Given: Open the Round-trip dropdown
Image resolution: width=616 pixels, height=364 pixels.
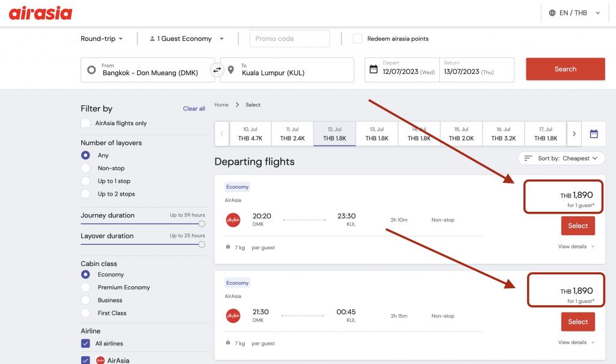Looking at the screenshot, I should (x=102, y=39).
